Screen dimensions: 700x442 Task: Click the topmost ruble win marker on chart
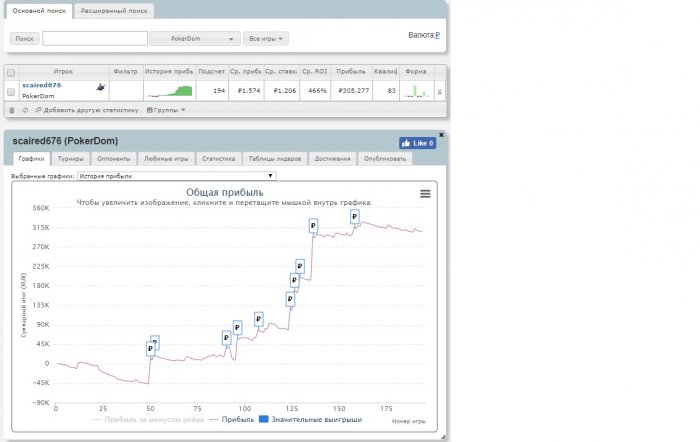coord(340,215)
